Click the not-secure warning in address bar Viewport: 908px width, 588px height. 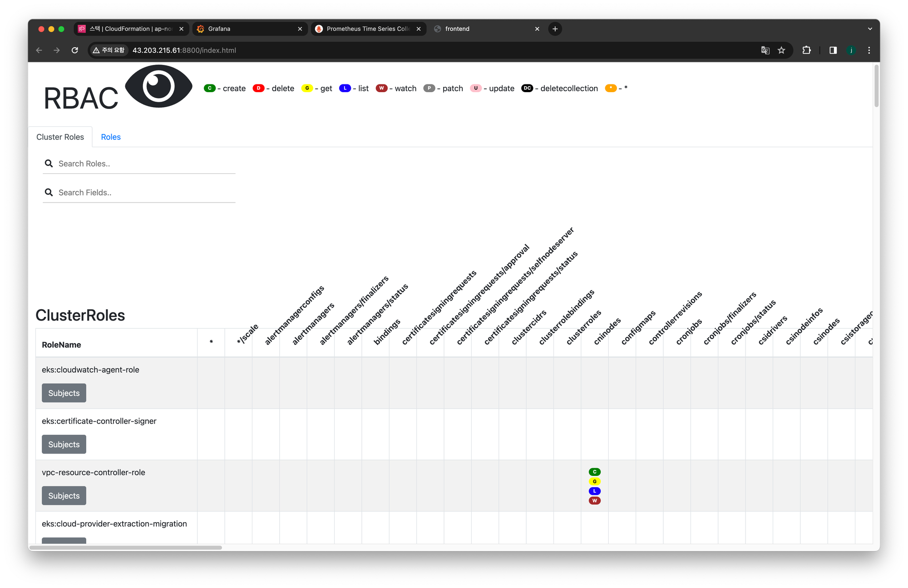pyautogui.click(x=109, y=50)
